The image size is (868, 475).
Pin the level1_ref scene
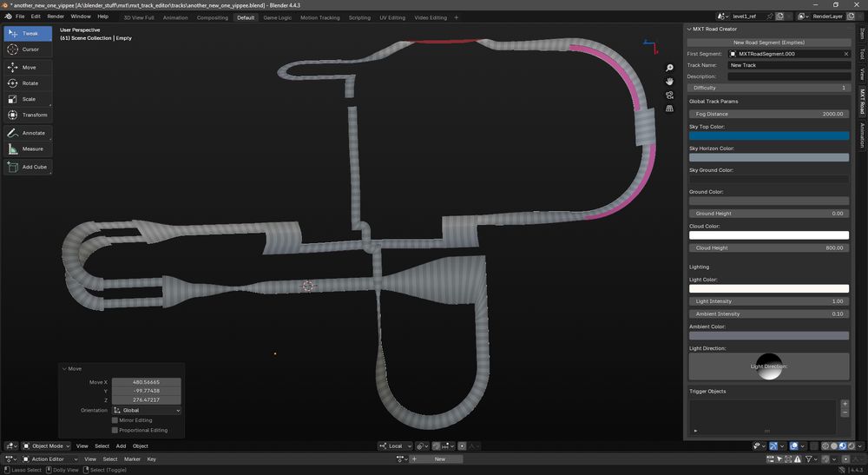(x=770, y=16)
